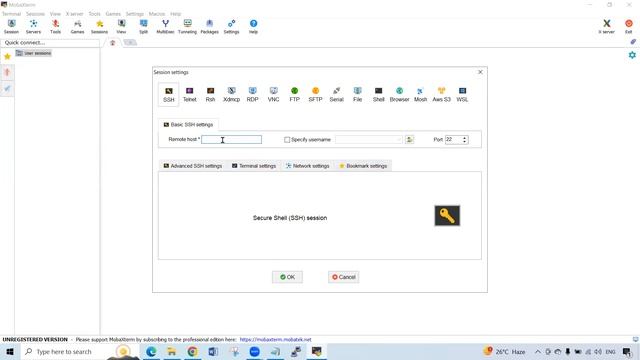Viewport: 640px width, 360px height.
Task: Open Microsoft Edge from taskbar
Action: click(151, 351)
